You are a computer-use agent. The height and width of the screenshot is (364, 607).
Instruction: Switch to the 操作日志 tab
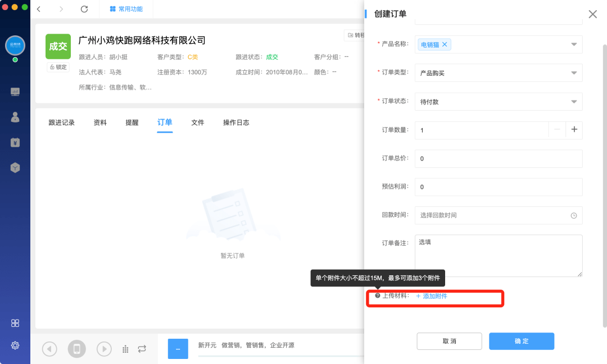tap(236, 122)
